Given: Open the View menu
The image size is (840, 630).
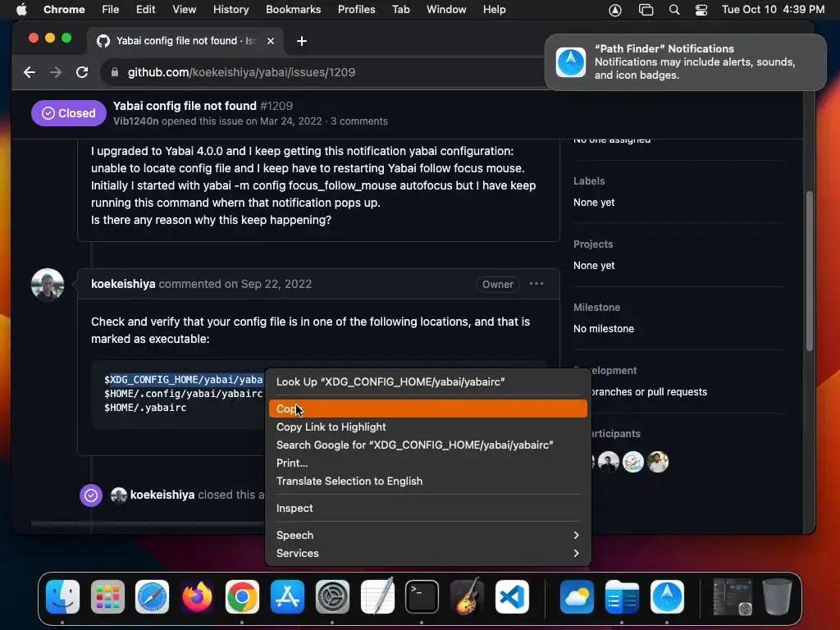Looking at the screenshot, I should pyautogui.click(x=185, y=10).
